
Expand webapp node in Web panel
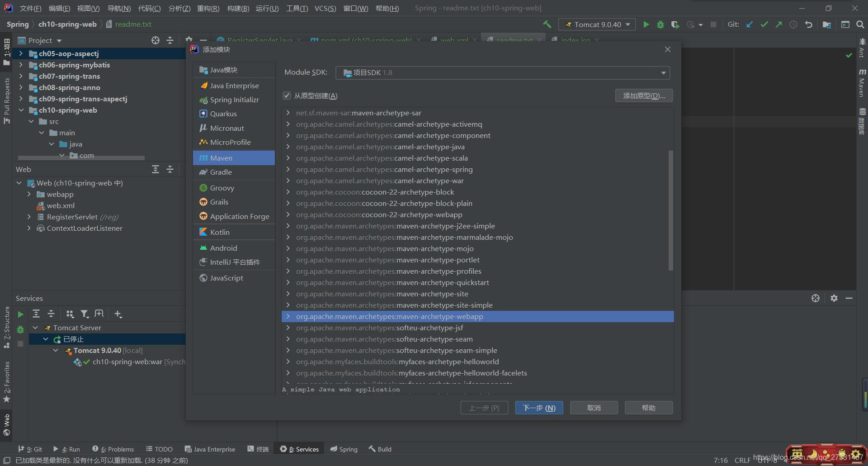pyautogui.click(x=29, y=194)
